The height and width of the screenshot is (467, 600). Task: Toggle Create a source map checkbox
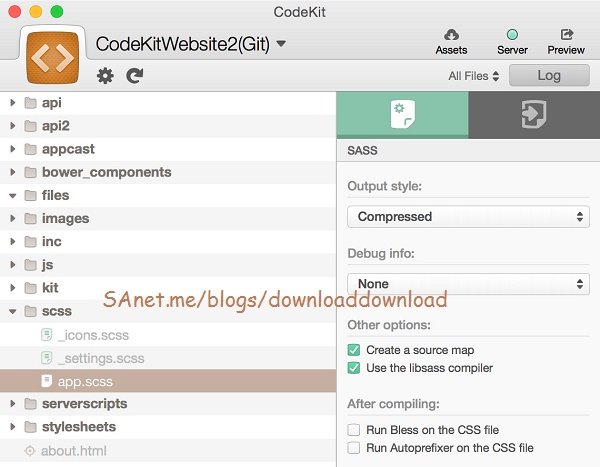[354, 350]
